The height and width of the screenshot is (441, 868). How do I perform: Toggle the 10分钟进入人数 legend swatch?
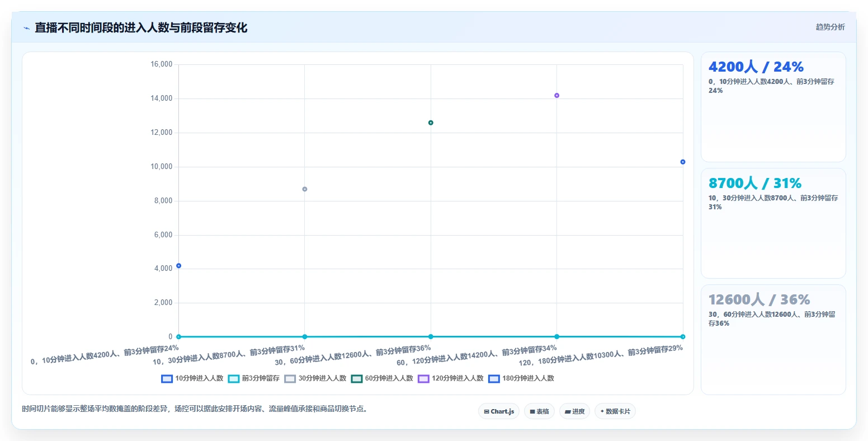click(167, 379)
